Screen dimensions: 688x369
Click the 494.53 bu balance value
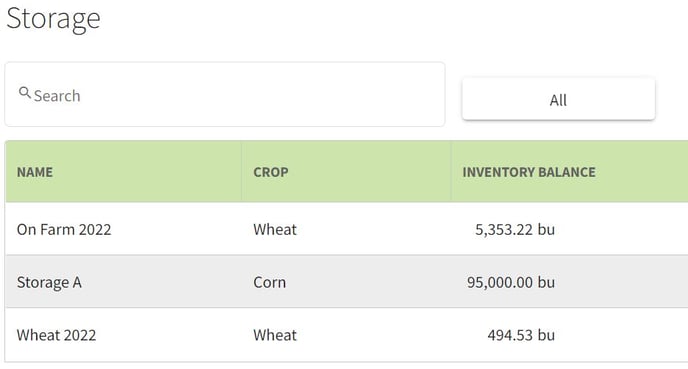click(521, 335)
